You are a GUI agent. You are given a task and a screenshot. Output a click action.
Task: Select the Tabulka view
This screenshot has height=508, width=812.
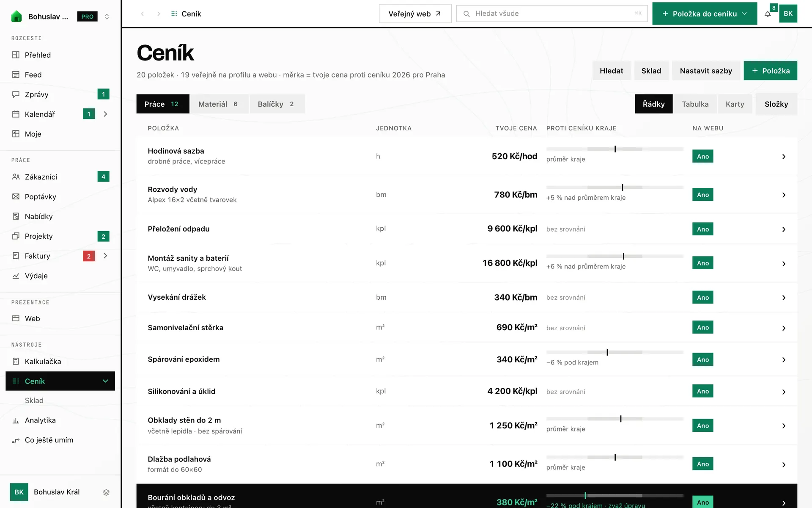[695, 104]
